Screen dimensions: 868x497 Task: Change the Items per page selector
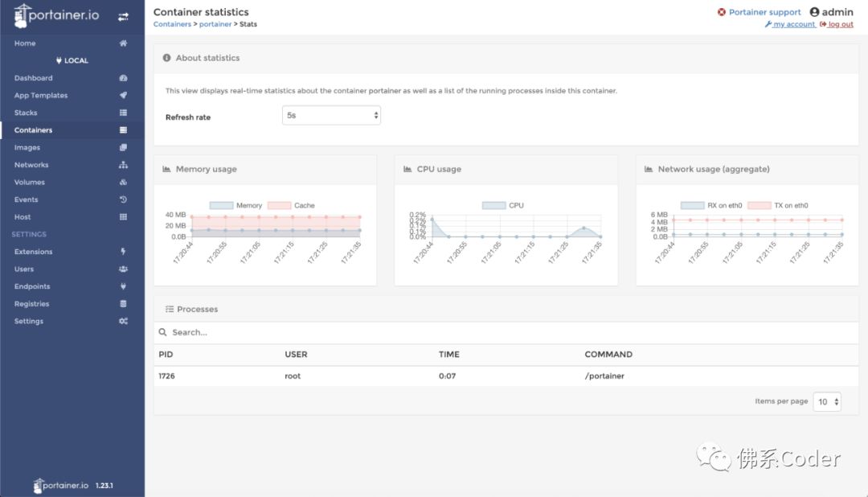click(826, 401)
